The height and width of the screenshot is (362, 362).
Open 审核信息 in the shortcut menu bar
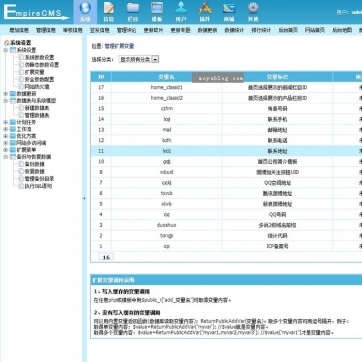[73, 30]
